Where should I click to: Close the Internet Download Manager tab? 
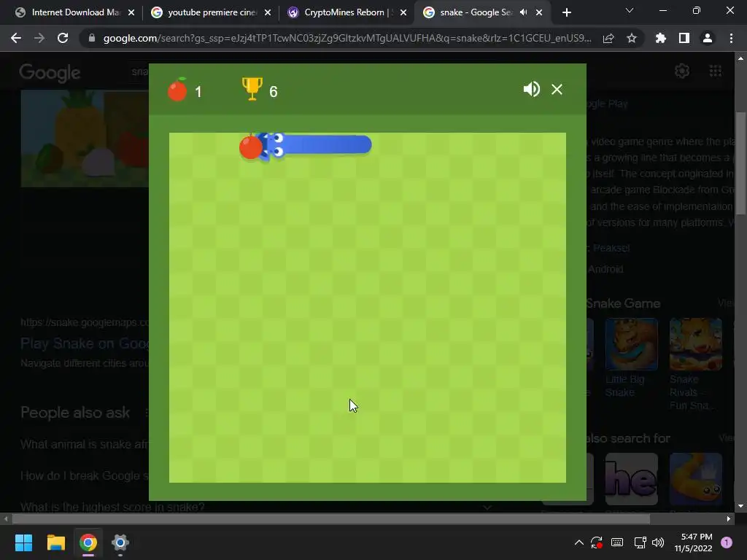tap(131, 12)
